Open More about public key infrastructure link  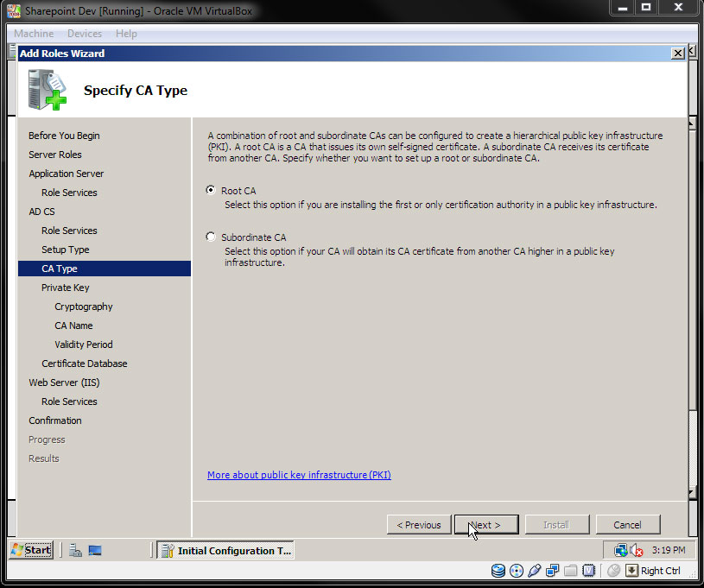[x=299, y=474]
